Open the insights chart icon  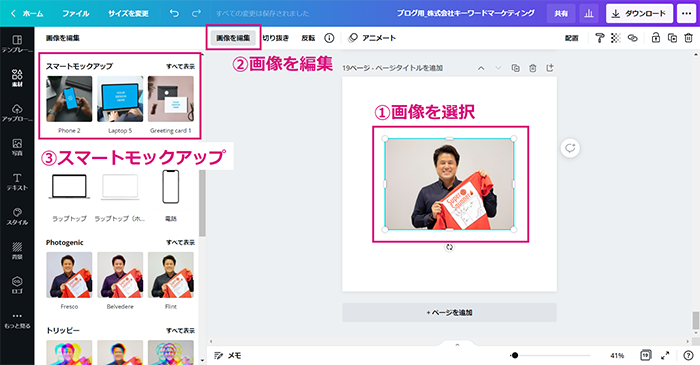589,13
